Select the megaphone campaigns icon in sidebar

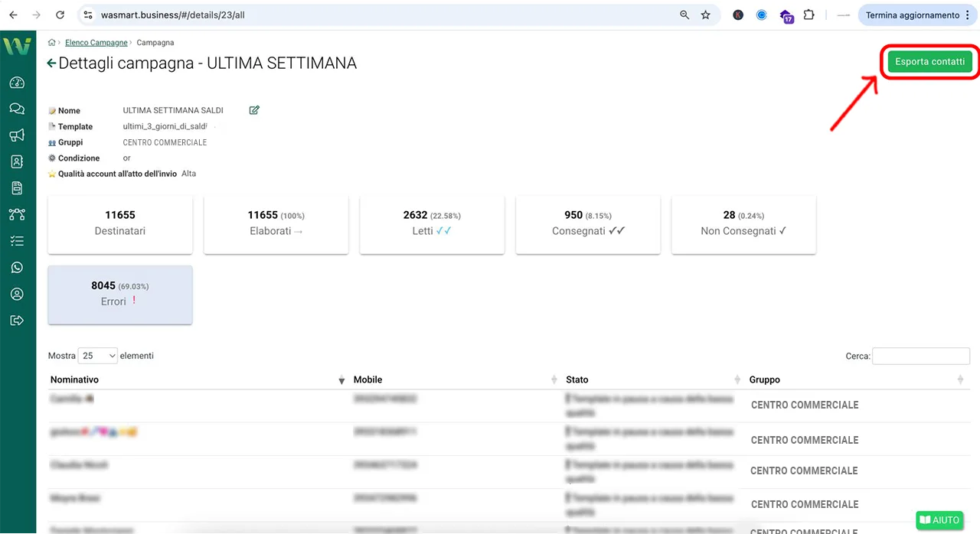click(18, 135)
